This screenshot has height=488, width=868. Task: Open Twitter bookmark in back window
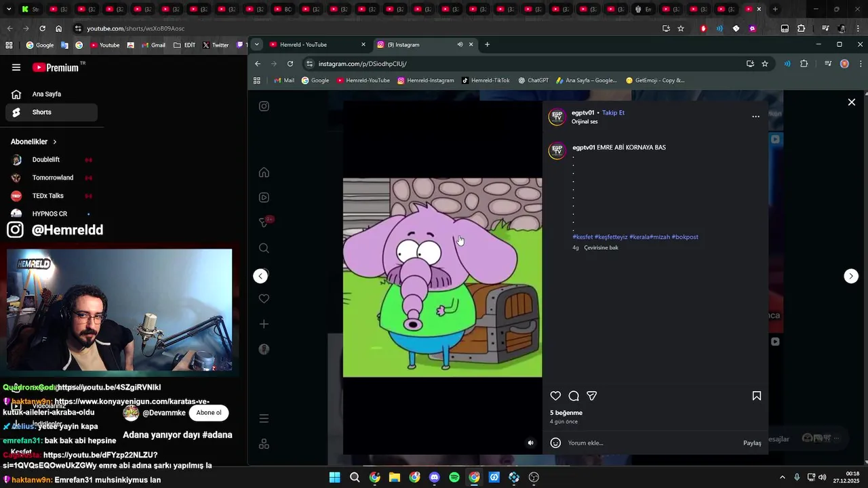pos(216,45)
